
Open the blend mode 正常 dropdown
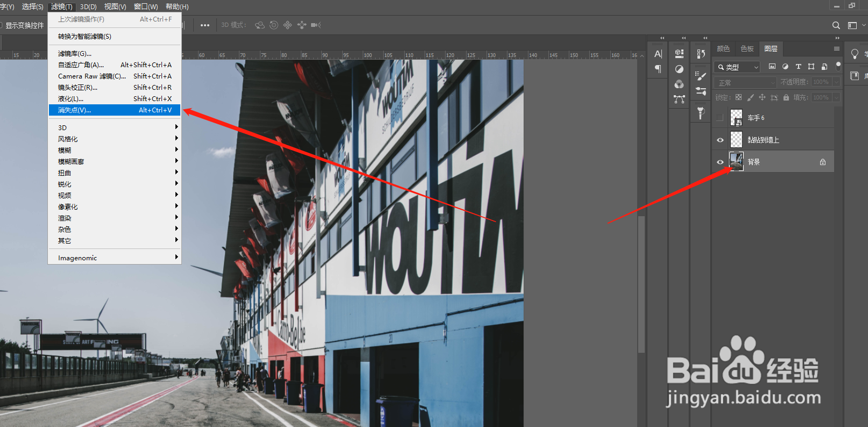(x=746, y=82)
